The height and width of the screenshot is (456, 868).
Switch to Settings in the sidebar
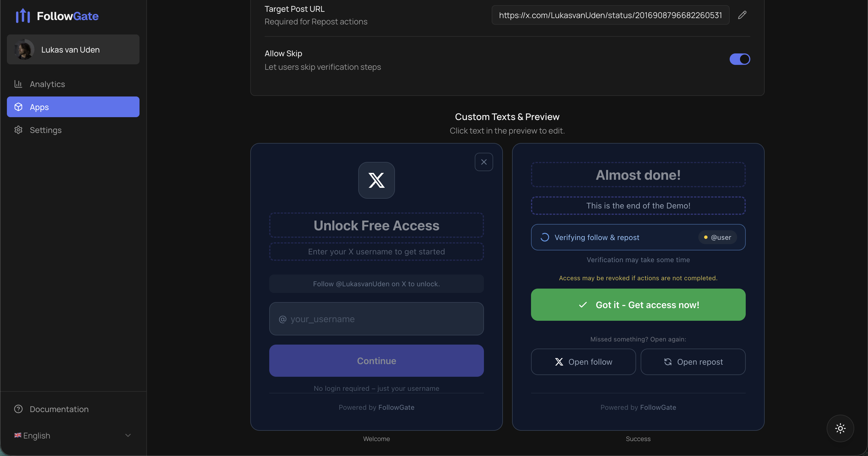coord(45,130)
